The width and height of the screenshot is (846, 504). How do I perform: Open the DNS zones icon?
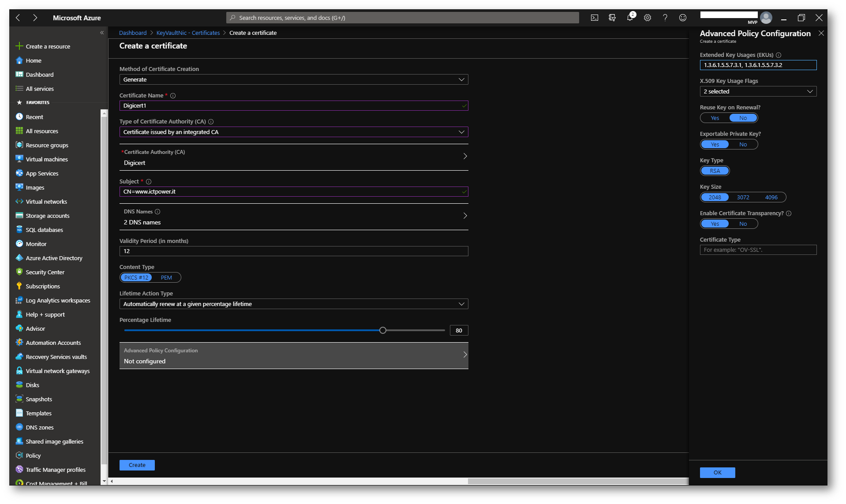coord(19,427)
